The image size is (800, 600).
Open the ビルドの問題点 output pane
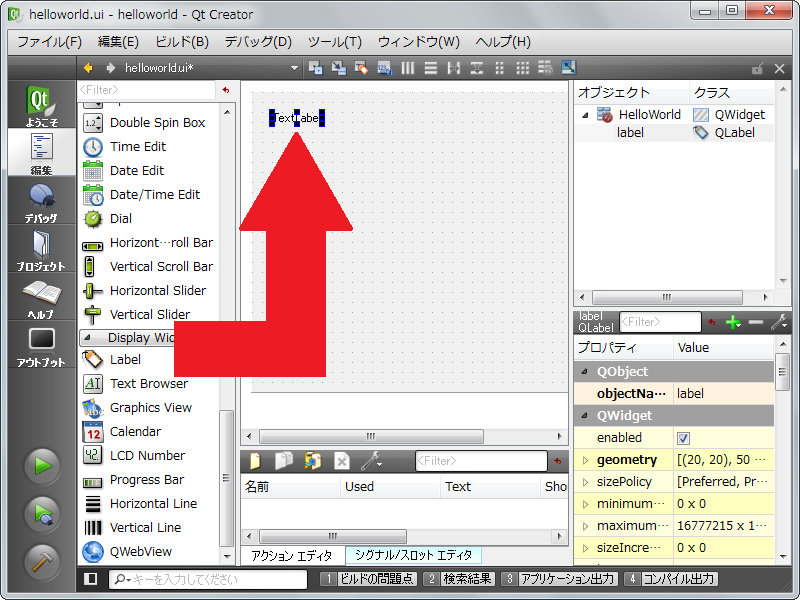(x=367, y=579)
